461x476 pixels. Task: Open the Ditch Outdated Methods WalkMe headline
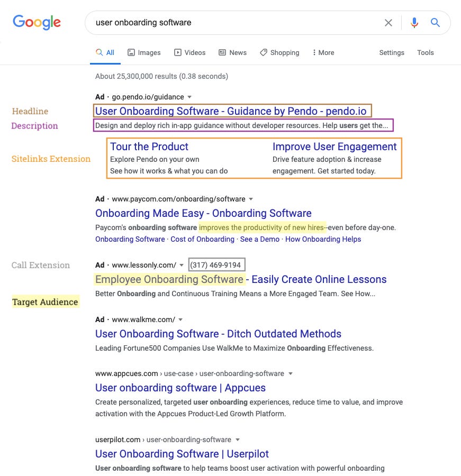[218, 334]
